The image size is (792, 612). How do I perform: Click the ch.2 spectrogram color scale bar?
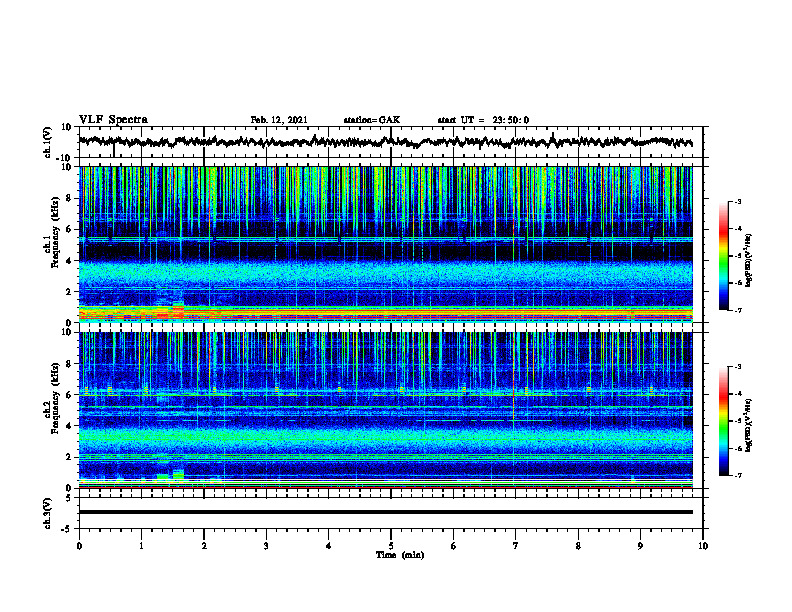[x=723, y=421]
